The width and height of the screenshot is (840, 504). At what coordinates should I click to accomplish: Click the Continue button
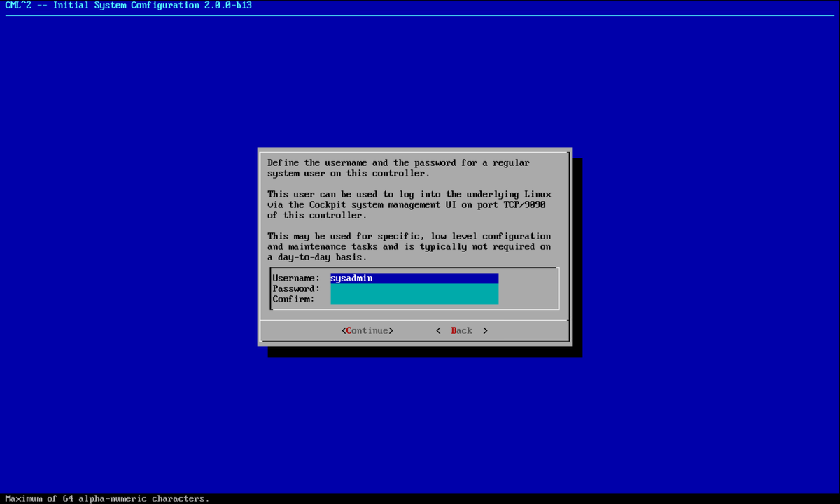367,330
